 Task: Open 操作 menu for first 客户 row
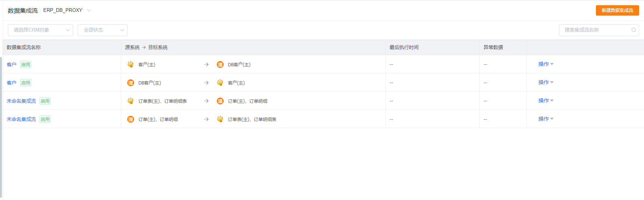545,64
